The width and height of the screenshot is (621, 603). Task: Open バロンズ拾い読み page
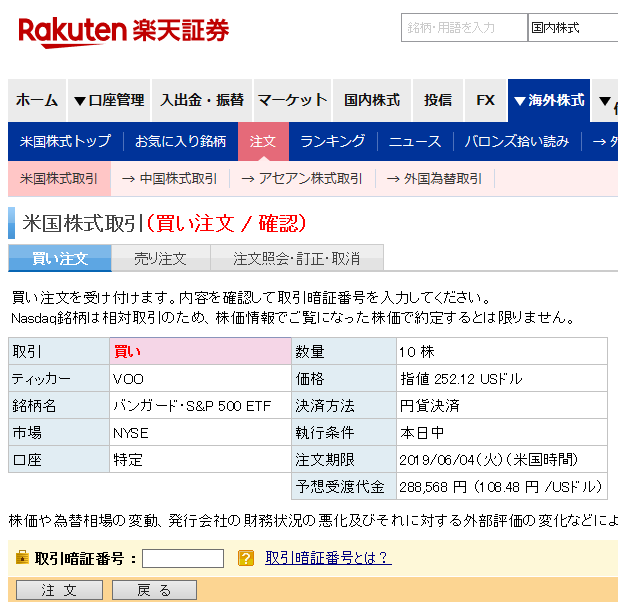517,141
